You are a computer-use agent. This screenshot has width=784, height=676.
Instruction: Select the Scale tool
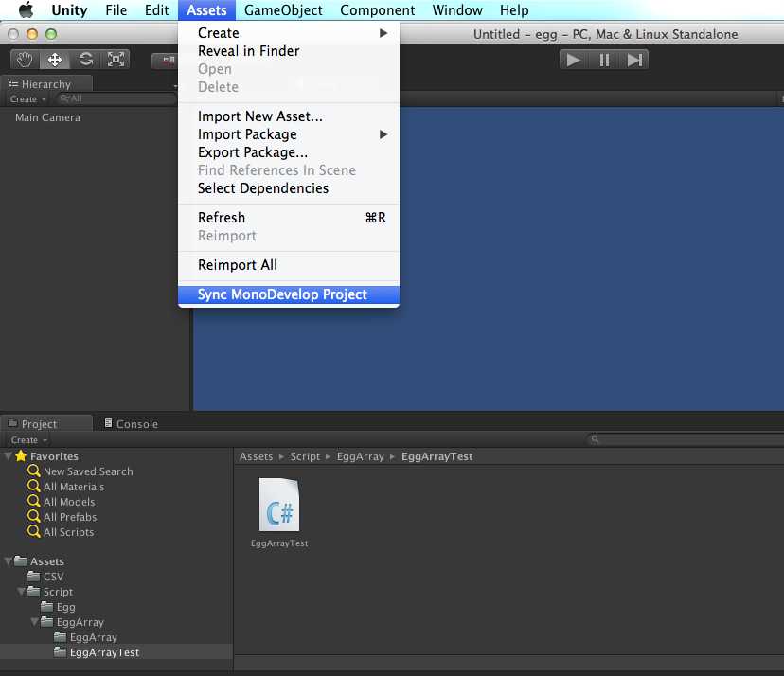point(116,60)
